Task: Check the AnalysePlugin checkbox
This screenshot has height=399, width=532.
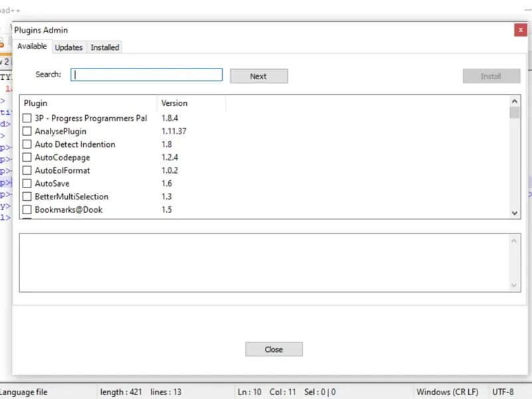Action: [27, 131]
